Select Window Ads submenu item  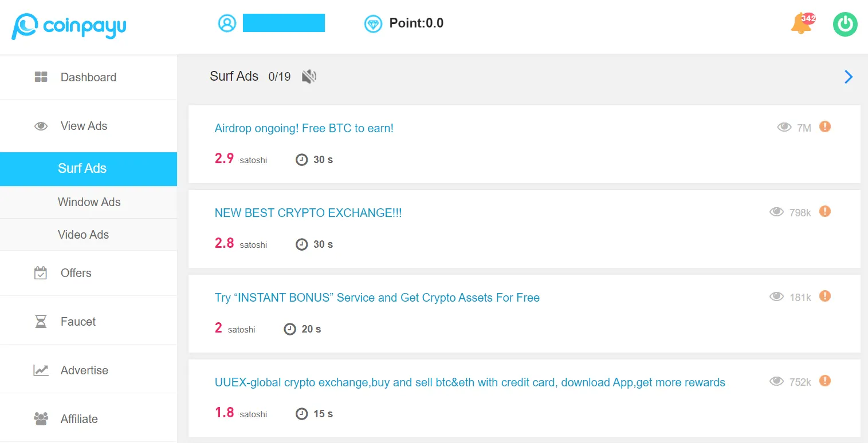coord(89,202)
